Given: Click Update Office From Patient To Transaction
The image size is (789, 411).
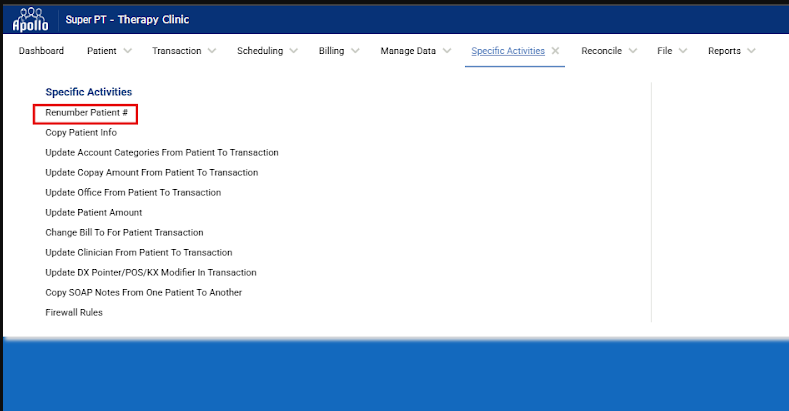Looking at the screenshot, I should 133,193.
